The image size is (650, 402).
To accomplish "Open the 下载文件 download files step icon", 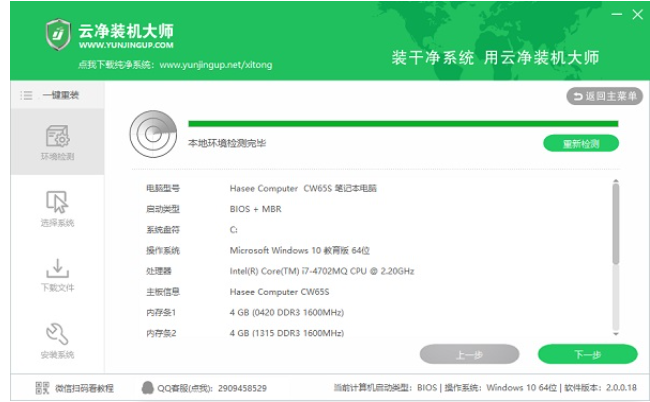I will pos(58,268).
